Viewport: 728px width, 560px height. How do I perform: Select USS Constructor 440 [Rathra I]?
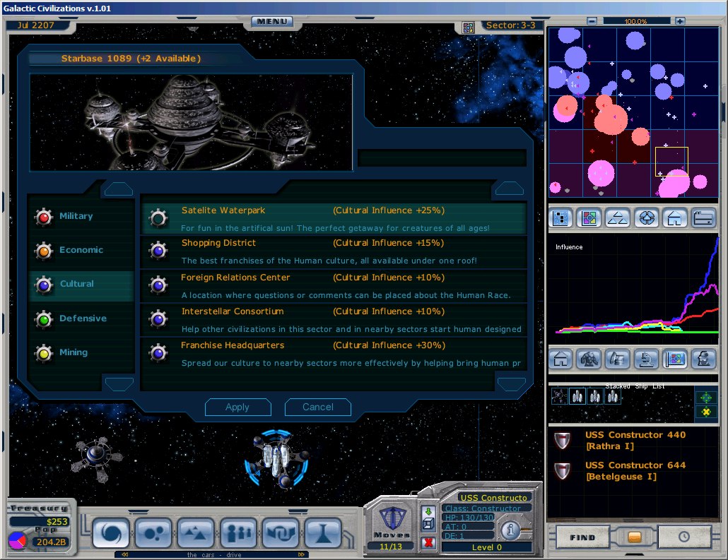pos(635,440)
